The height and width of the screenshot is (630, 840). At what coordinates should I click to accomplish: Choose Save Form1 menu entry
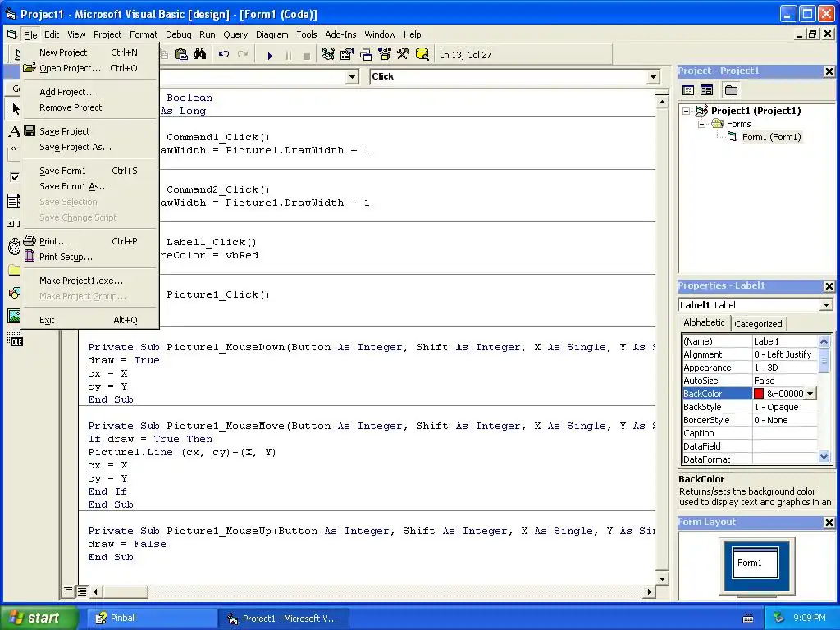90,171
